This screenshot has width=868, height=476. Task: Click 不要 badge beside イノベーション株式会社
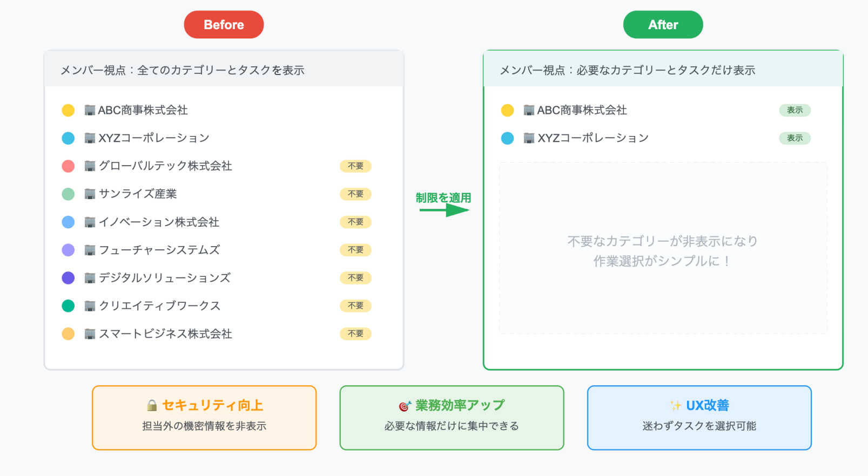point(355,222)
